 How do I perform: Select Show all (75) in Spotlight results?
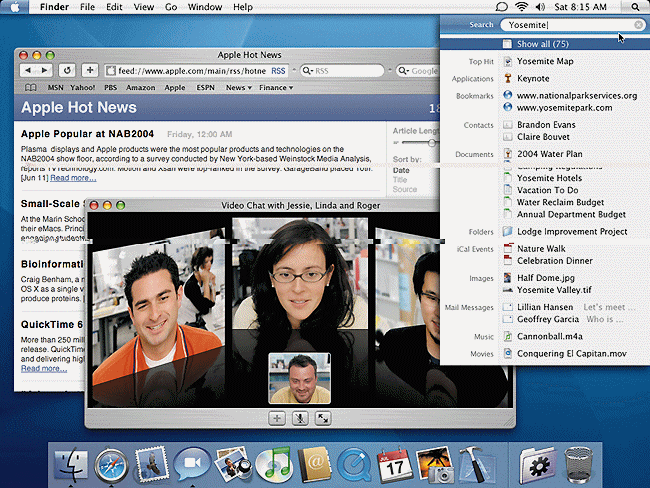tap(542, 44)
